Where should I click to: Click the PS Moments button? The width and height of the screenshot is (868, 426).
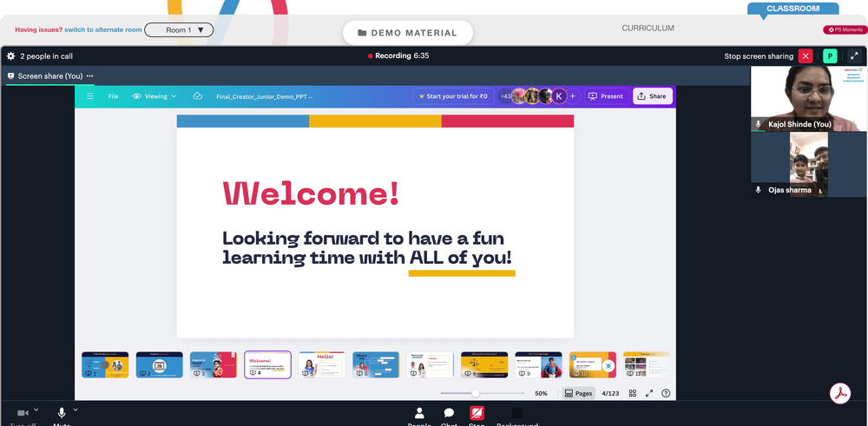(845, 29)
